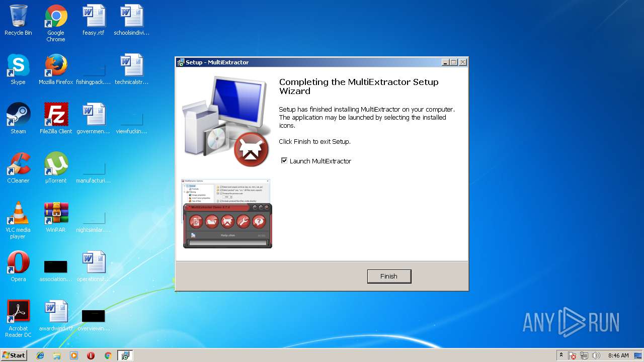
Task: Click the setup wizard computer and box illustration
Action: [226, 122]
